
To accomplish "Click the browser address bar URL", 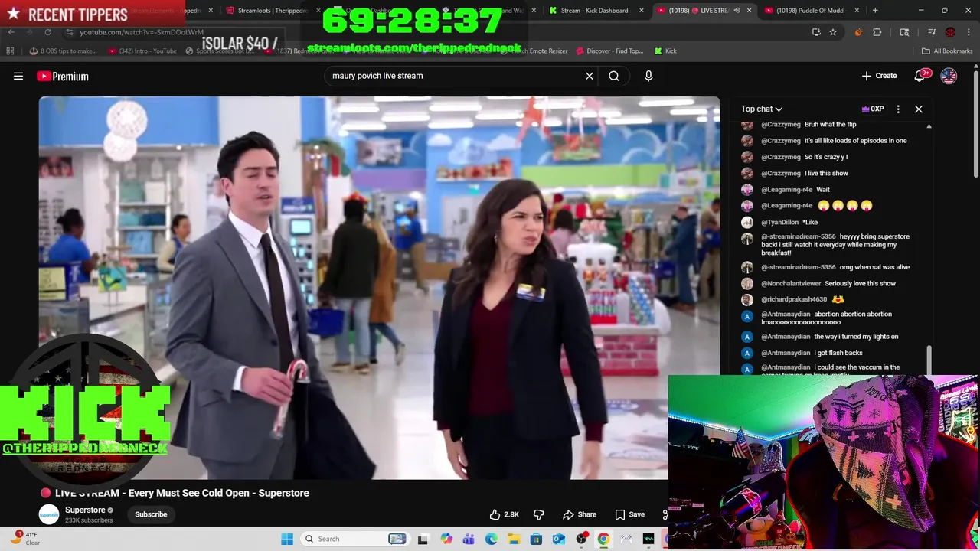I will coord(142,32).
